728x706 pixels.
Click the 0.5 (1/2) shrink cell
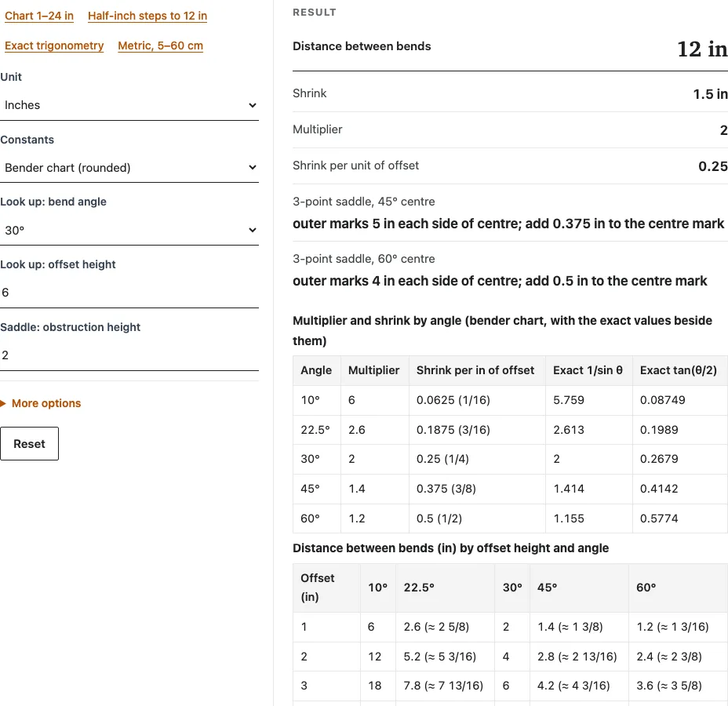[477, 519]
